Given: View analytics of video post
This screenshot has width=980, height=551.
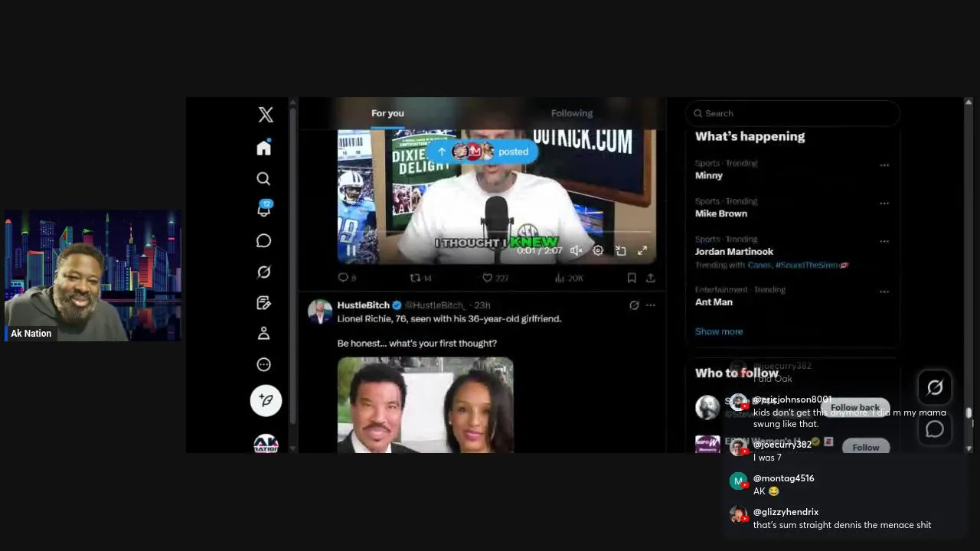Looking at the screenshot, I should coord(568,278).
